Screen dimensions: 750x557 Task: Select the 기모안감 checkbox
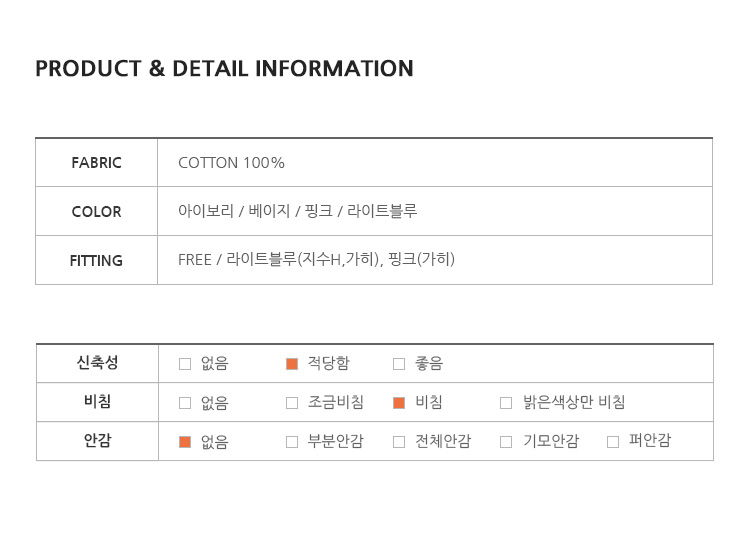pyautogui.click(x=506, y=442)
